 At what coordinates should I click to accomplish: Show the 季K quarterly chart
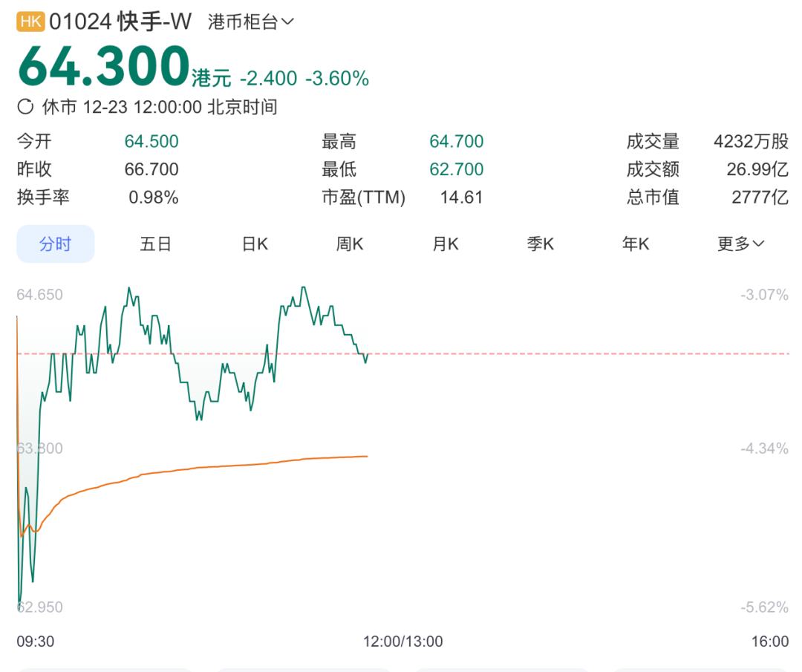[541, 244]
